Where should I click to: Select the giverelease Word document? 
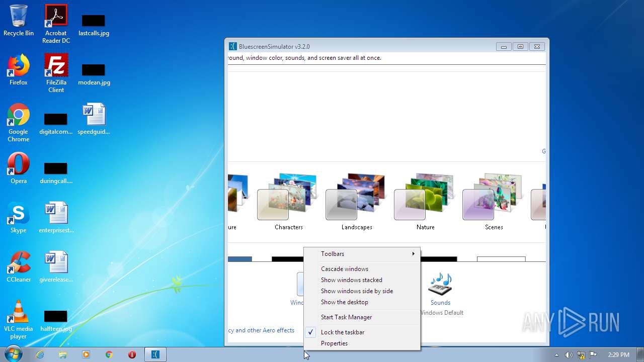pos(56,266)
